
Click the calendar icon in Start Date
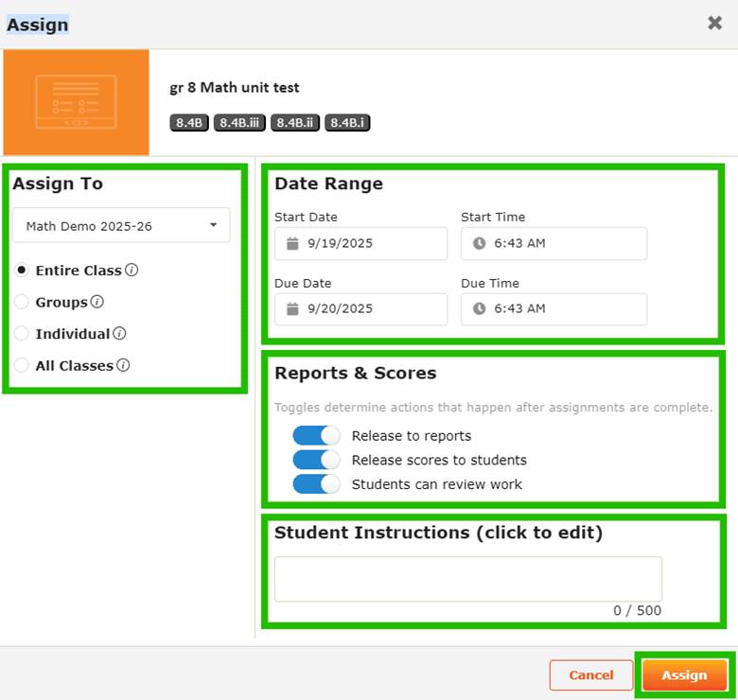[x=292, y=243]
